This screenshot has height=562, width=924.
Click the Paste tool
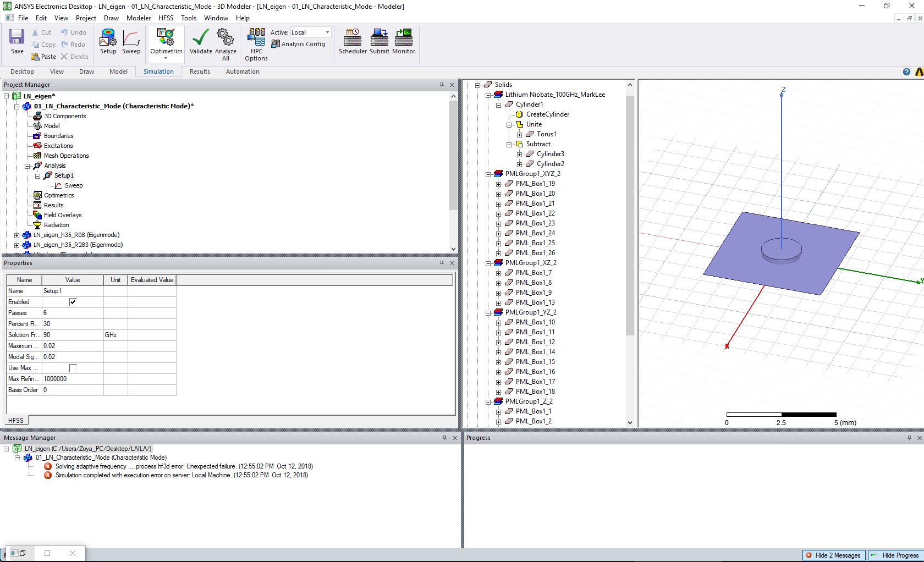coord(43,57)
